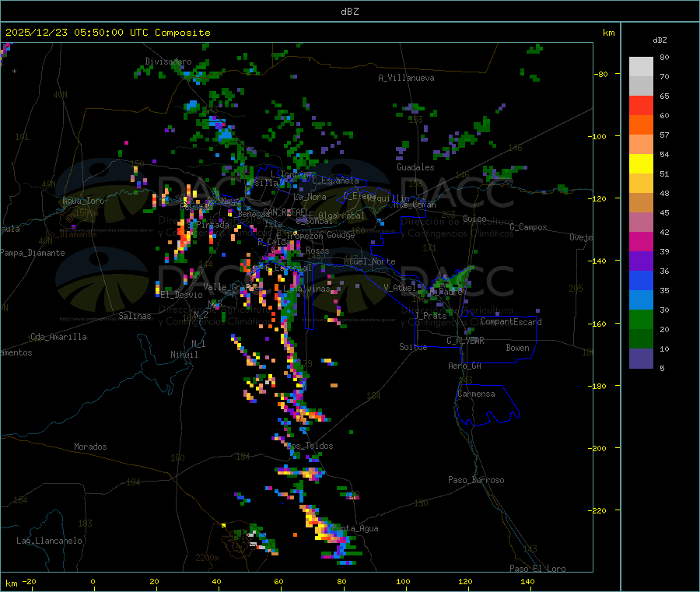700x592 pixels.
Task: Click the dark orange 57-60 dBZ swatch
Action: pos(641,125)
